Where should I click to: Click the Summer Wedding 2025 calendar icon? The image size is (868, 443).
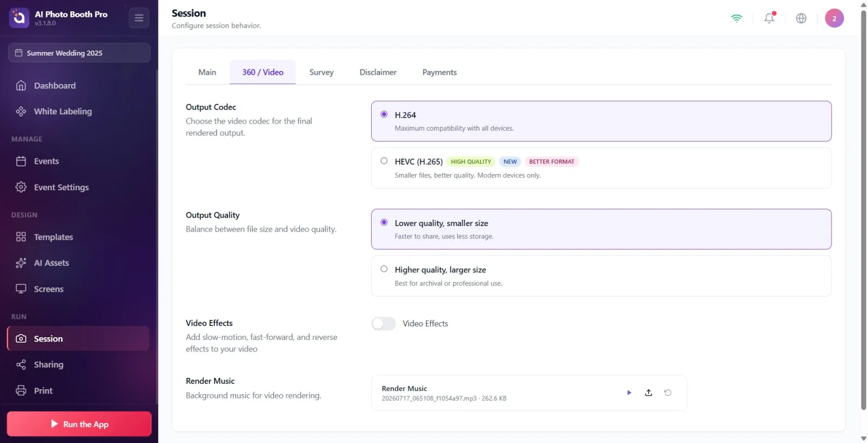point(18,53)
